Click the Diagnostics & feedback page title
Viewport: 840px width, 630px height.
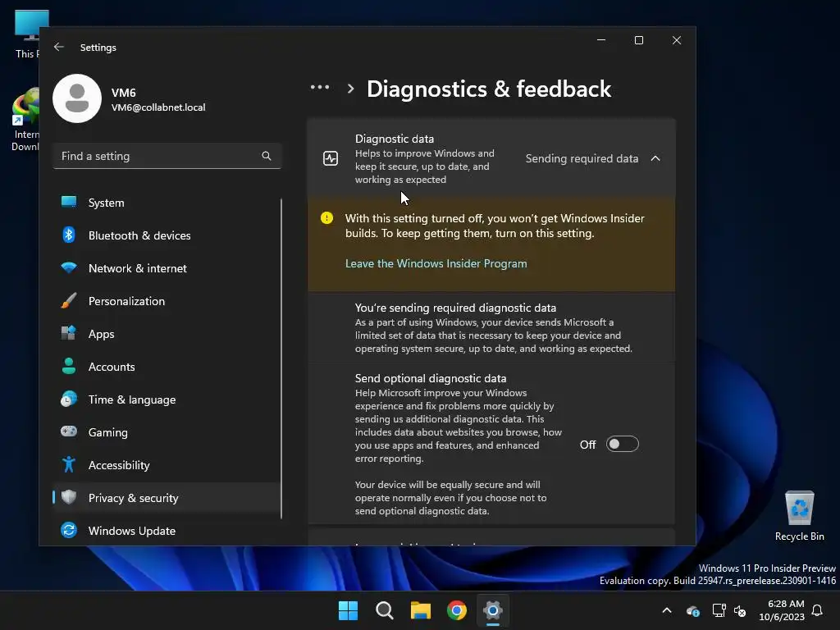[x=489, y=89]
